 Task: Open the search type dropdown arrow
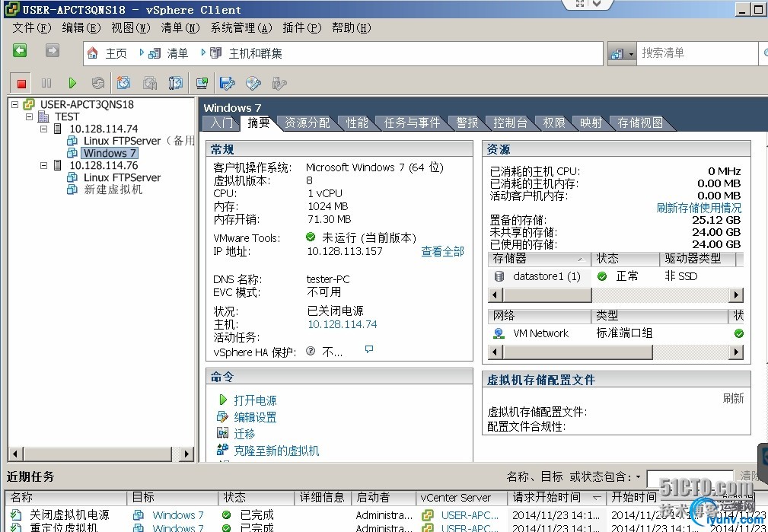click(x=631, y=54)
